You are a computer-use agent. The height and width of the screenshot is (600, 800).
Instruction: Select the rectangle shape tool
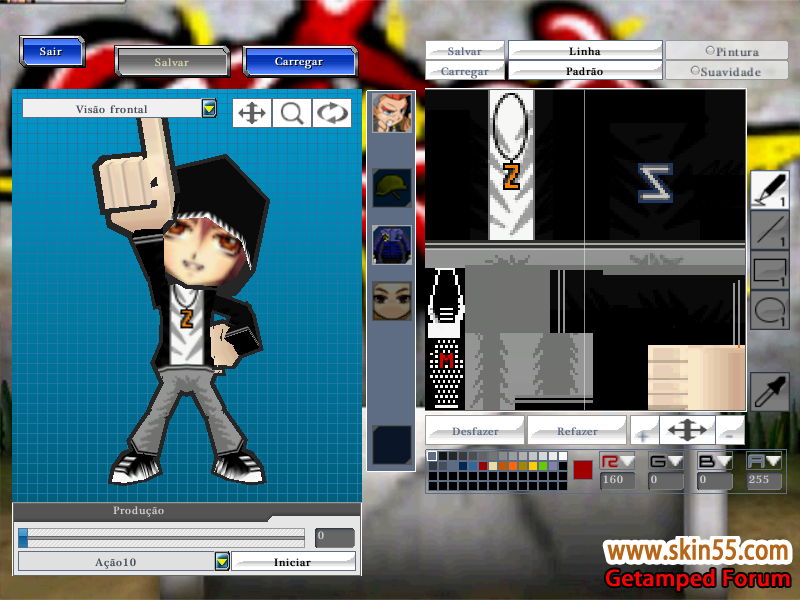point(770,270)
